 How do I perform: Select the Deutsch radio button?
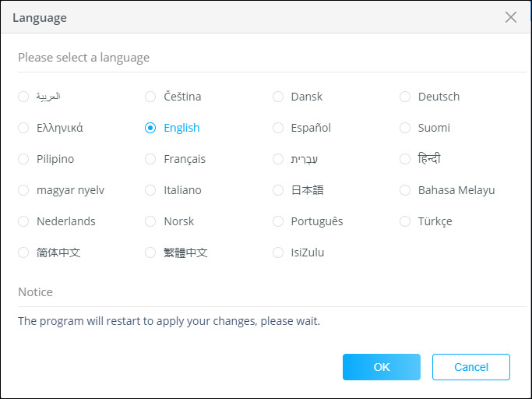click(x=405, y=97)
